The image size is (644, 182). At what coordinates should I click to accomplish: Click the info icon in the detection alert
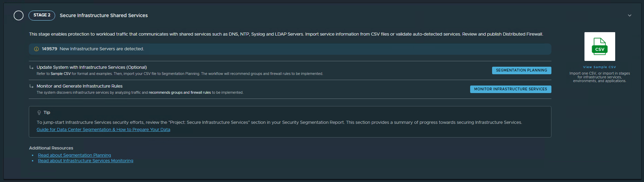(36, 49)
